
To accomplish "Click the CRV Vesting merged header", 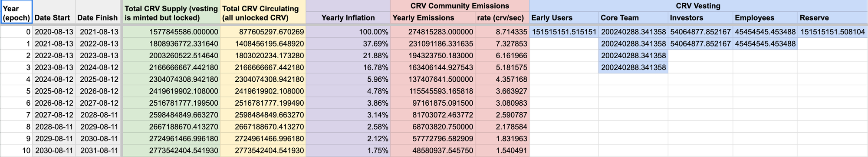I will pyautogui.click(x=698, y=6).
